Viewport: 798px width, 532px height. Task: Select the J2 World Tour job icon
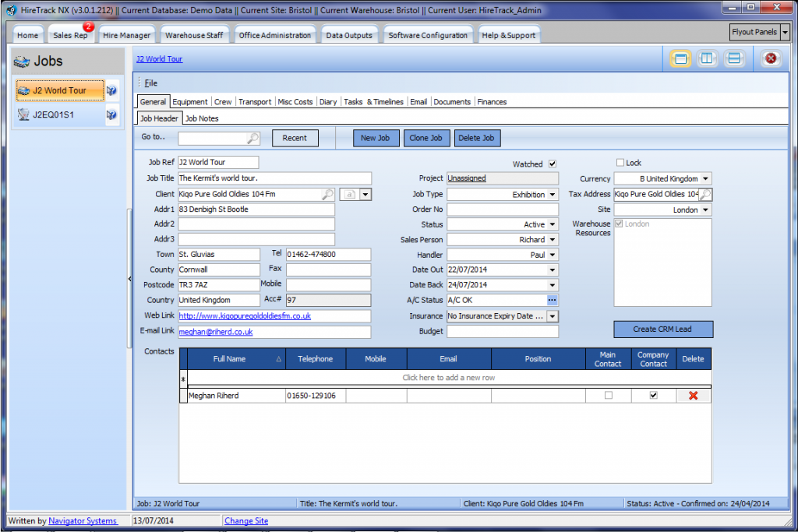pos(24,90)
